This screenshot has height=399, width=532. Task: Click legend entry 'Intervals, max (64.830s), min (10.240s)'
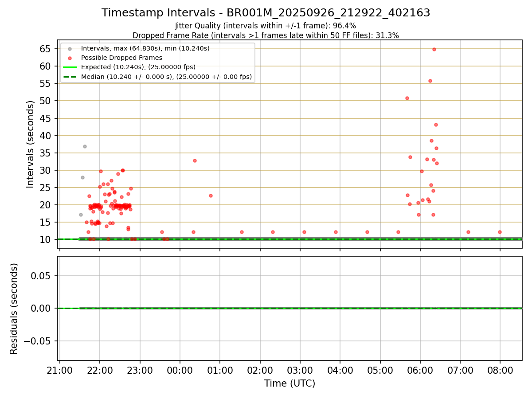point(145,48)
